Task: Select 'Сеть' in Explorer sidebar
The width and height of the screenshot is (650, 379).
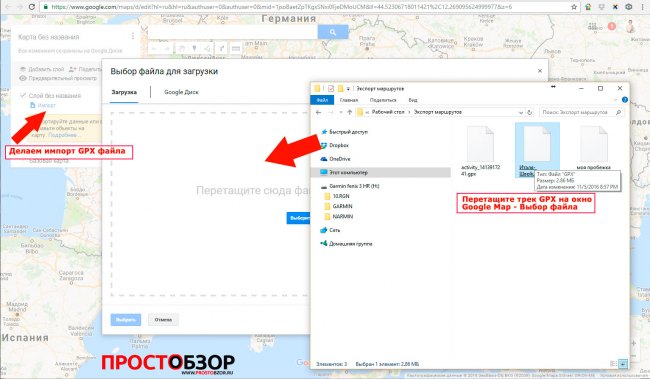Action: pyautogui.click(x=330, y=230)
